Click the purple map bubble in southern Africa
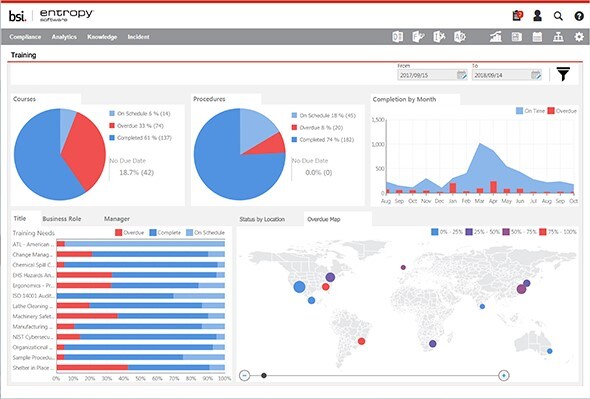590x399 pixels. click(x=433, y=343)
